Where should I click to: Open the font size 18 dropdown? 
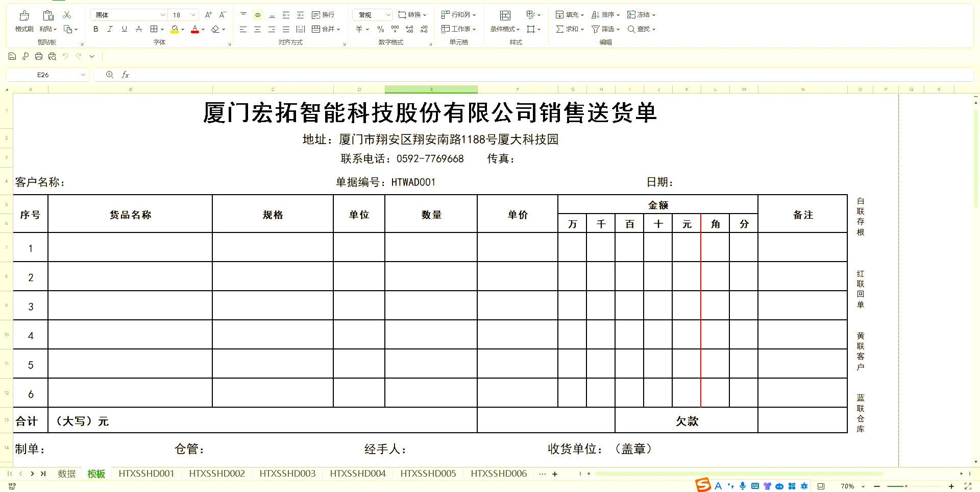click(193, 15)
